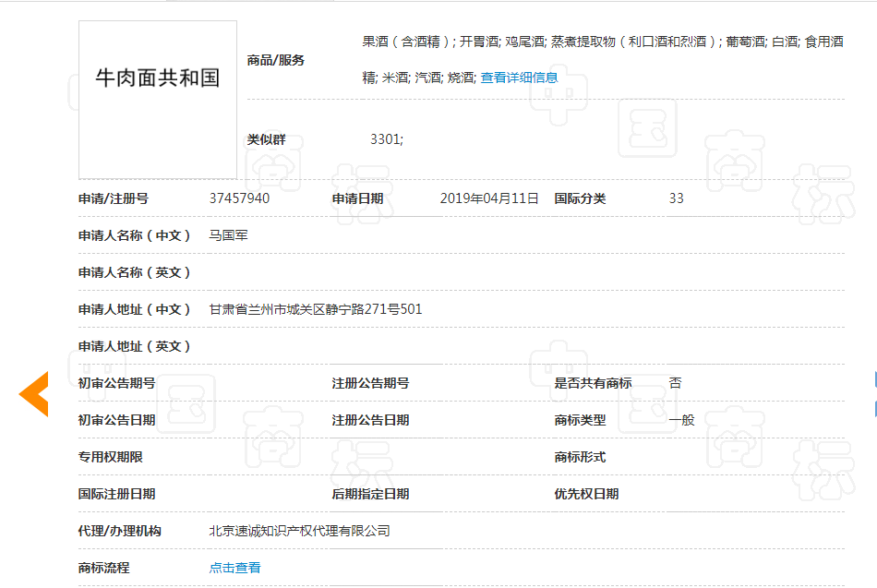This screenshot has width=877, height=588.
Task: Click application date 2019年04月11日
Action: [487, 198]
